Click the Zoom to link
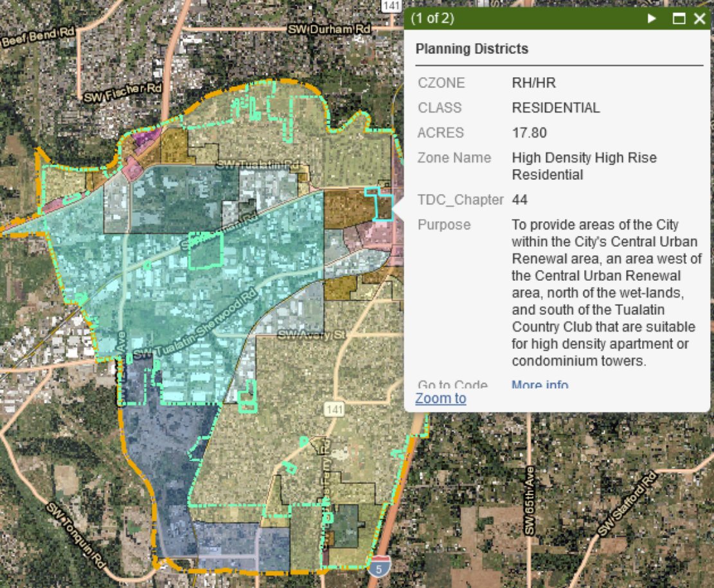Screen dimensions: 714x588 click(440, 398)
